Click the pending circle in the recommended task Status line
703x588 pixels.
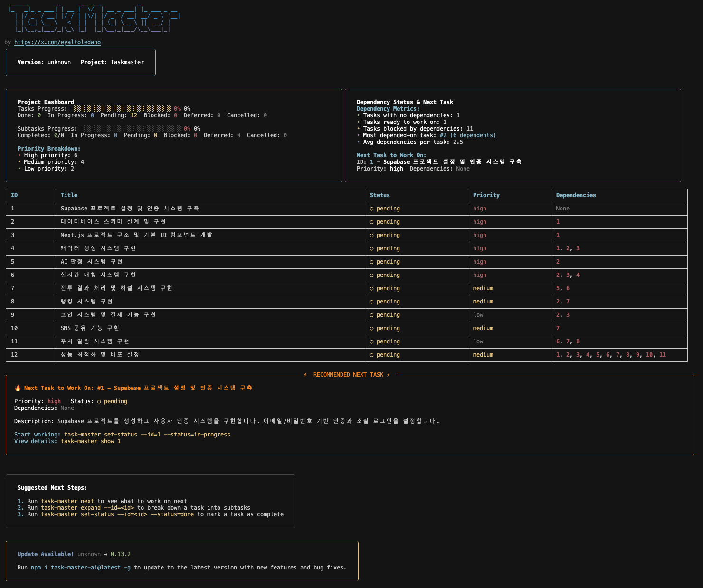tap(99, 401)
